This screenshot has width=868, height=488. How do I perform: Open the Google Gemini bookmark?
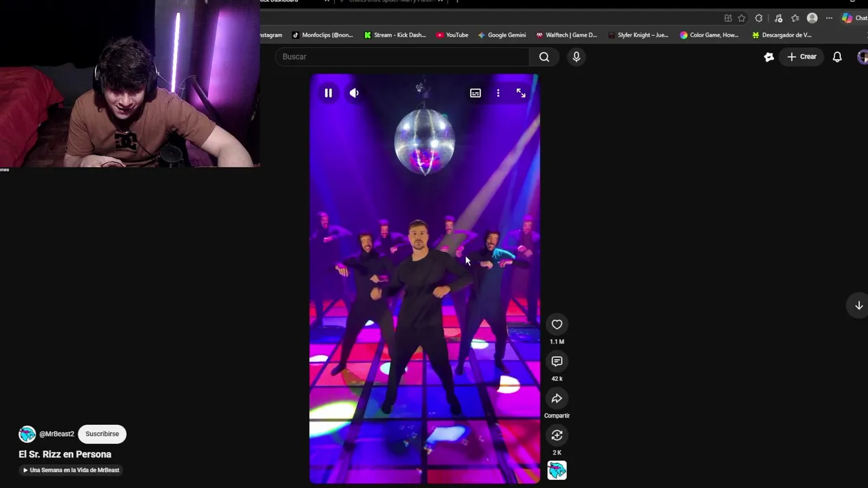[502, 35]
